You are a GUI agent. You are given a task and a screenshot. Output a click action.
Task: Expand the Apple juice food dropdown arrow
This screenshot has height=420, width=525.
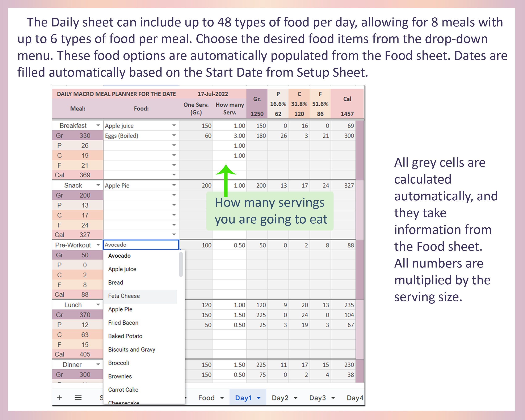(174, 125)
